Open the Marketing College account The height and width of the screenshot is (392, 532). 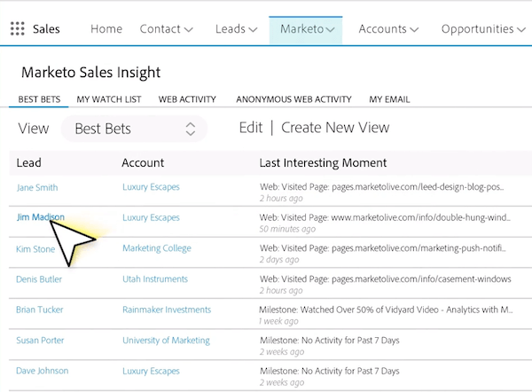[157, 248]
